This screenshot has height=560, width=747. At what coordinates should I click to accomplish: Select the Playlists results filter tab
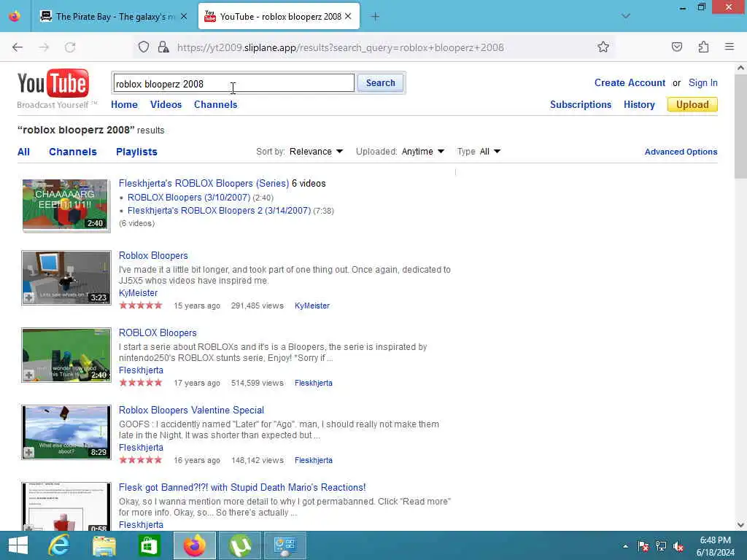point(136,152)
